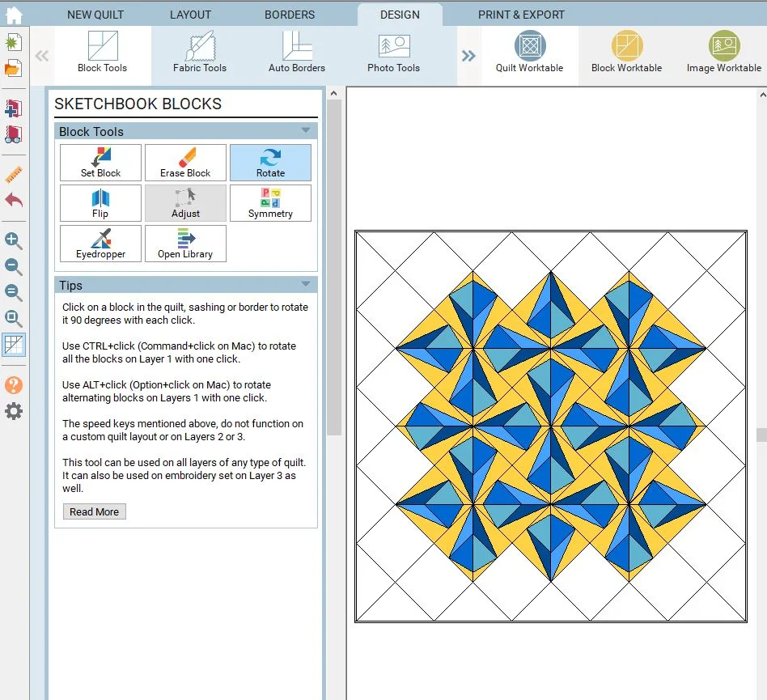Open help question mark icon
Image resolution: width=767 pixels, height=700 pixels.
tap(13, 385)
